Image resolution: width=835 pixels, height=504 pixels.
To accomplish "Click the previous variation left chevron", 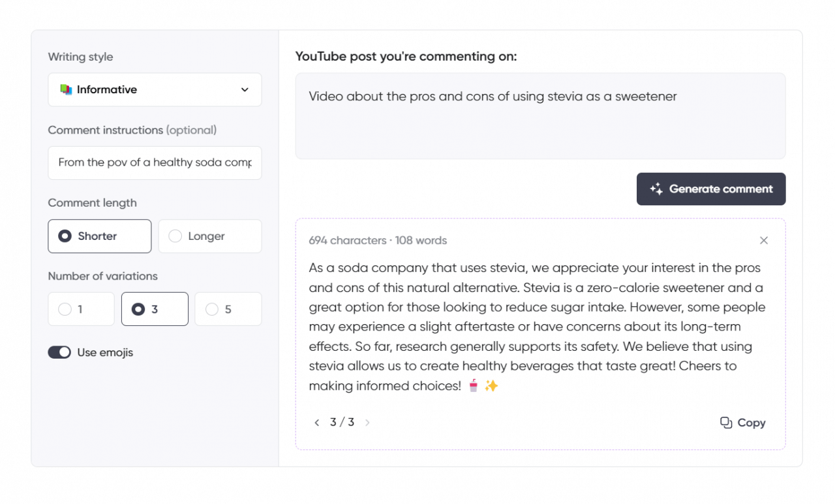I will click(x=317, y=422).
